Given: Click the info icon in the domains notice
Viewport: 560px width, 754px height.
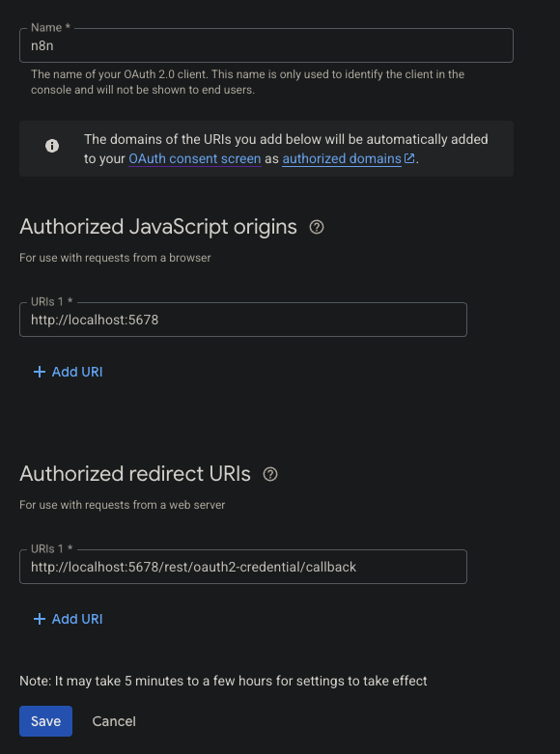Looking at the screenshot, I should pos(52,146).
